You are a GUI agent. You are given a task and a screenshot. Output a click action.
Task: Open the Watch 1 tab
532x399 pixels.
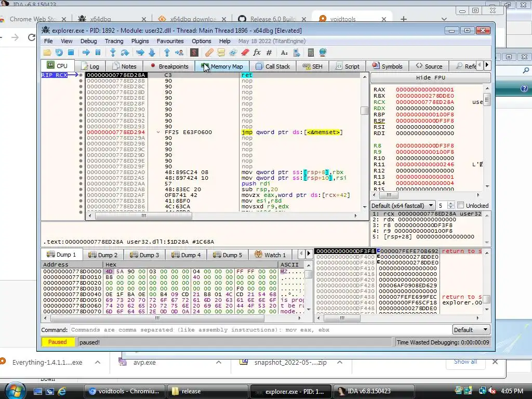tap(270, 255)
